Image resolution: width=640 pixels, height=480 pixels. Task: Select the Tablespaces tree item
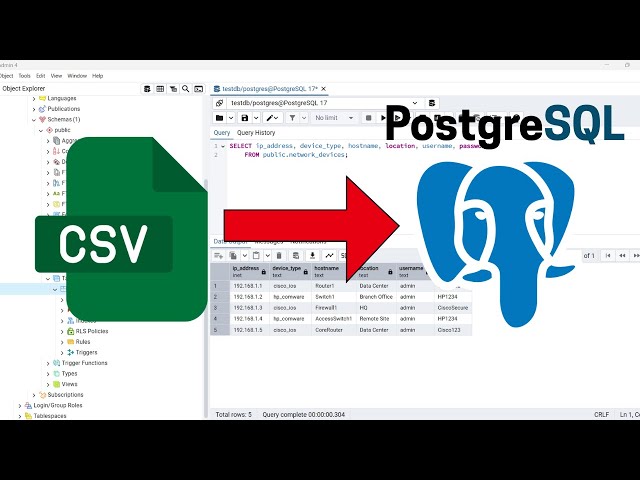click(50, 416)
